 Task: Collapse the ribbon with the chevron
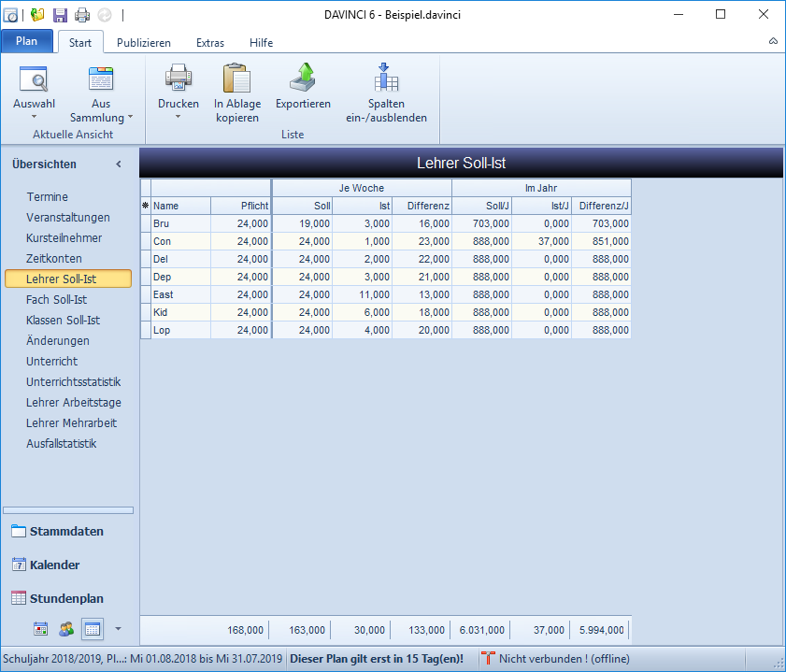click(774, 41)
